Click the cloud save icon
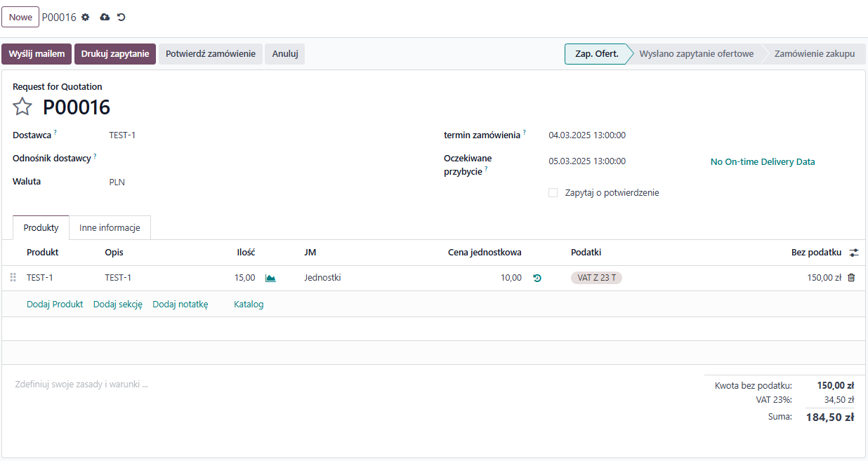The height and width of the screenshot is (461, 868). coord(105,17)
